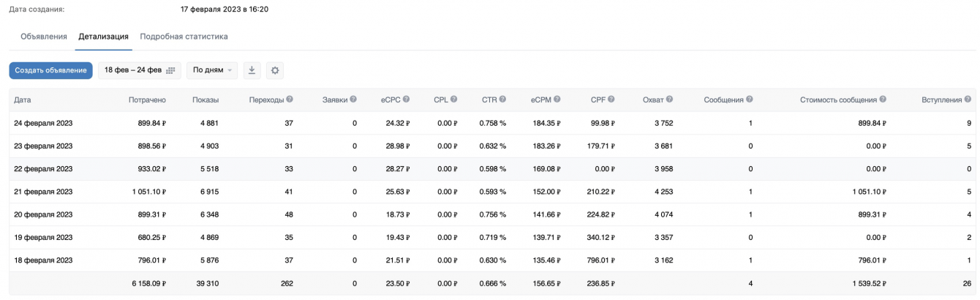Viewport: 980px width, 300px height.
Task: Switch to the Подробная статистика tab
Action: 184,37
